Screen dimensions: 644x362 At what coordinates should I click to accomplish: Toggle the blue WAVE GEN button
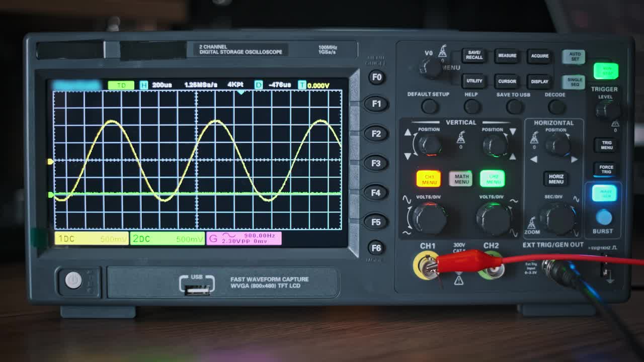click(605, 193)
